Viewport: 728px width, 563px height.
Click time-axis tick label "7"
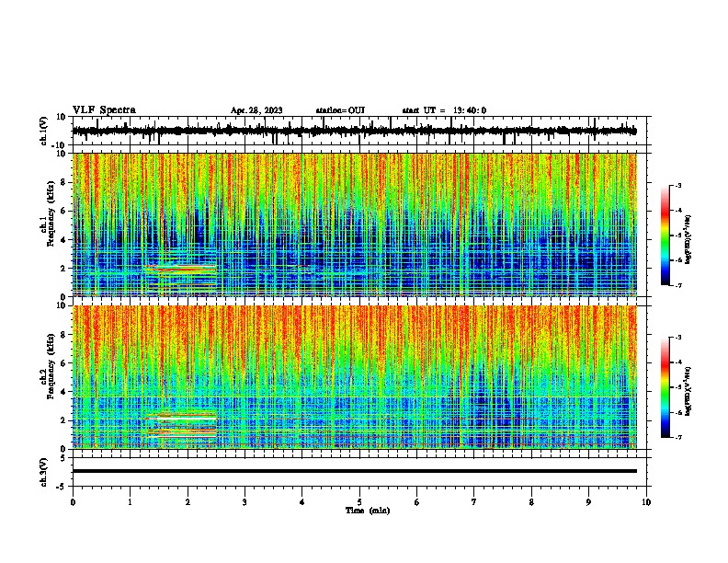474,502
